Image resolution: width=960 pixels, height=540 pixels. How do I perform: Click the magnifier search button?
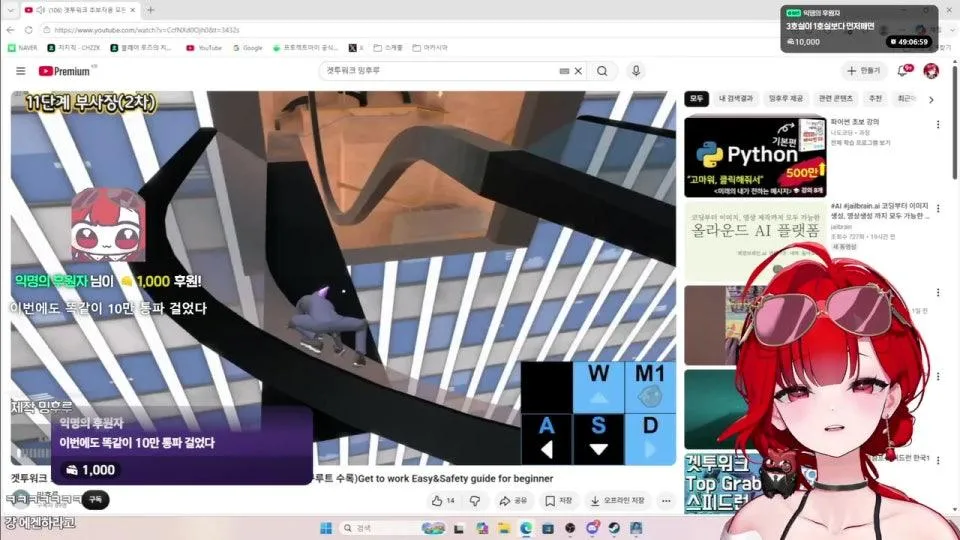[x=602, y=71]
